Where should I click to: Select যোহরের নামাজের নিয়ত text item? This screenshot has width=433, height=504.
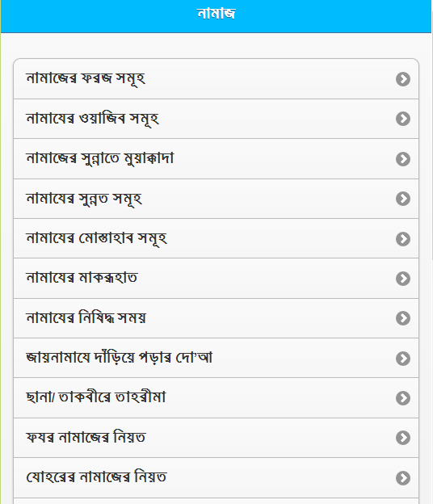(96, 477)
